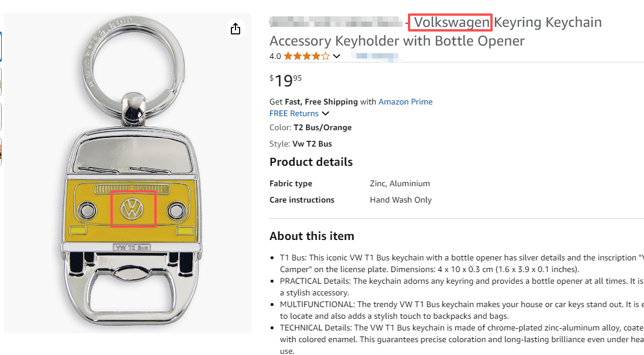Click the VW T2 Bus license plate
The image size is (644, 355).
131,248
